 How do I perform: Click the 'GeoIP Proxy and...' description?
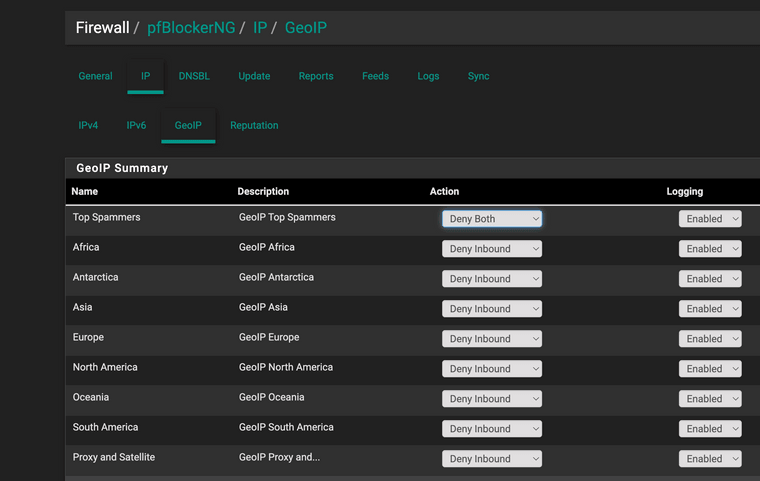[x=279, y=458]
